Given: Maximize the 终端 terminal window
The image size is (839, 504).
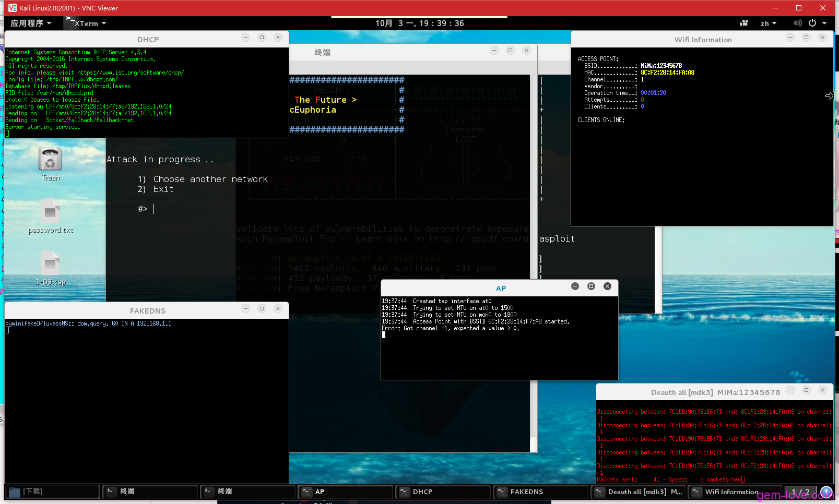Looking at the screenshot, I should click(510, 51).
